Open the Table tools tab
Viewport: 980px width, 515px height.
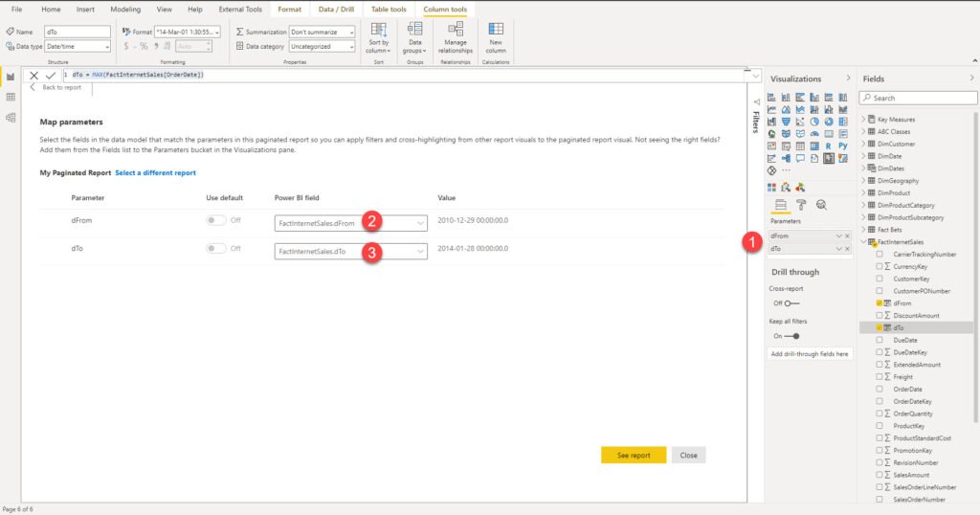(389, 10)
